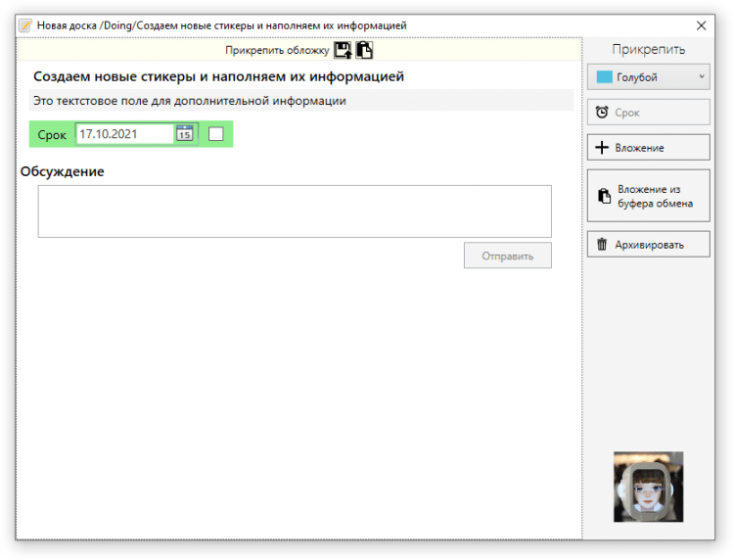Click the notepad app icon in title bar
The width and height of the screenshot is (734, 560).
pyautogui.click(x=25, y=24)
